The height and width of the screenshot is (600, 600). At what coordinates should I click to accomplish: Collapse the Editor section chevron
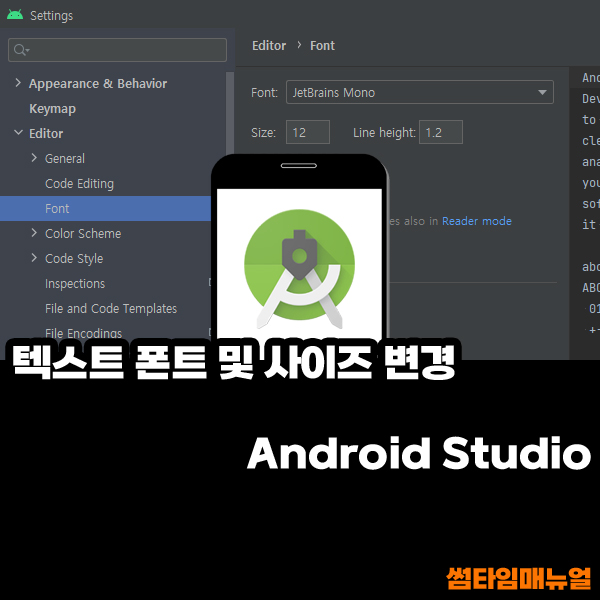coord(18,132)
